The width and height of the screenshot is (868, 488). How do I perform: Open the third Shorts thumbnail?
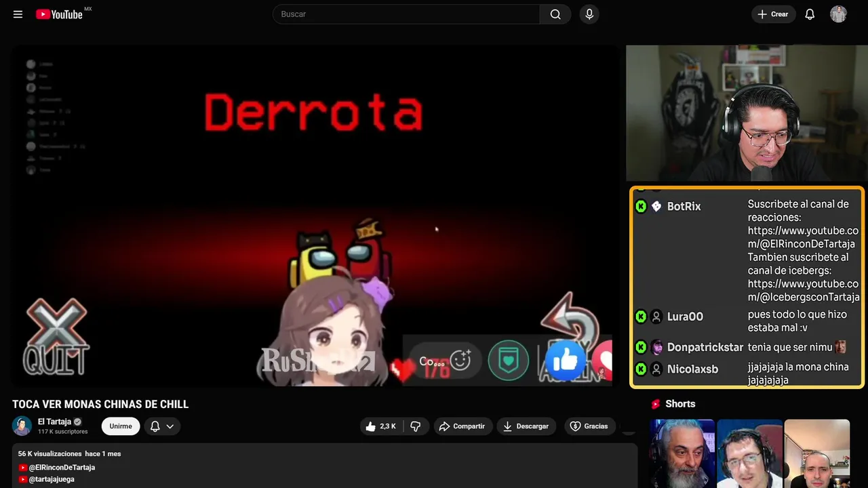[816, 453]
